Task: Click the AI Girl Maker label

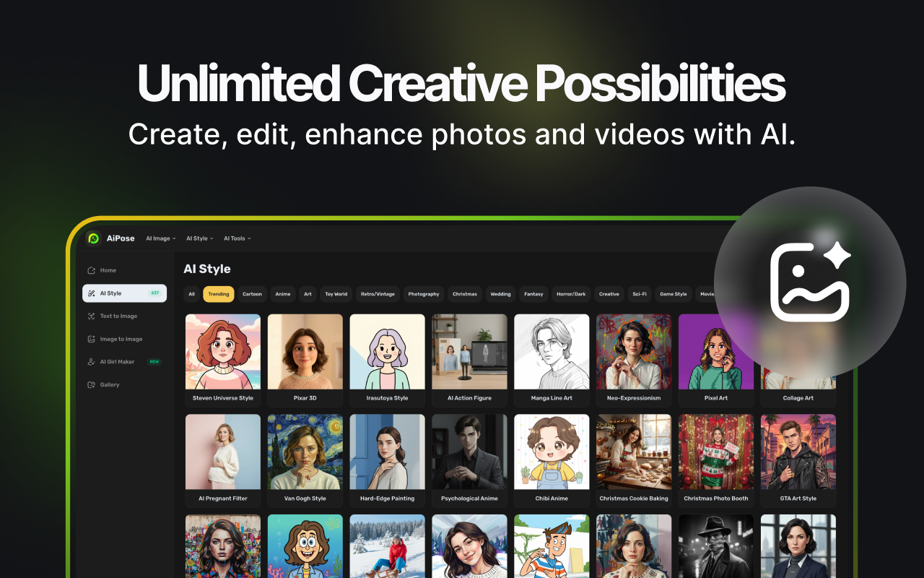Action: click(118, 361)
